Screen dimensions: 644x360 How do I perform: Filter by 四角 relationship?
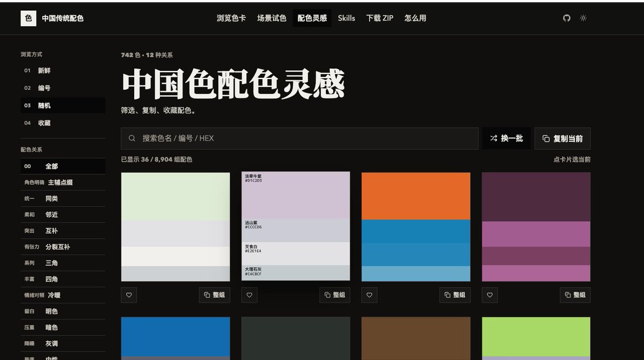pyautogui.click(x=63, y=279)
